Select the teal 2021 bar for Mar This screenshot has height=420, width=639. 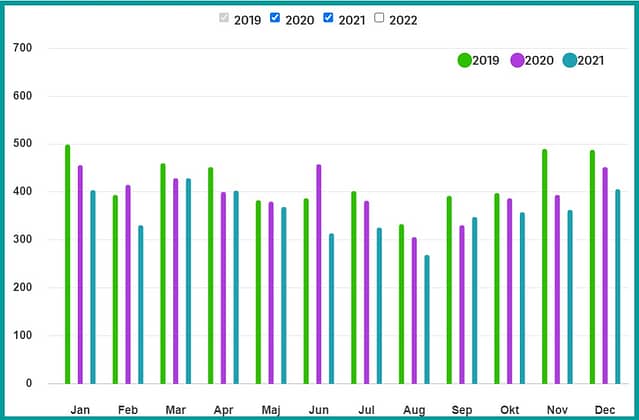(188, 281)
